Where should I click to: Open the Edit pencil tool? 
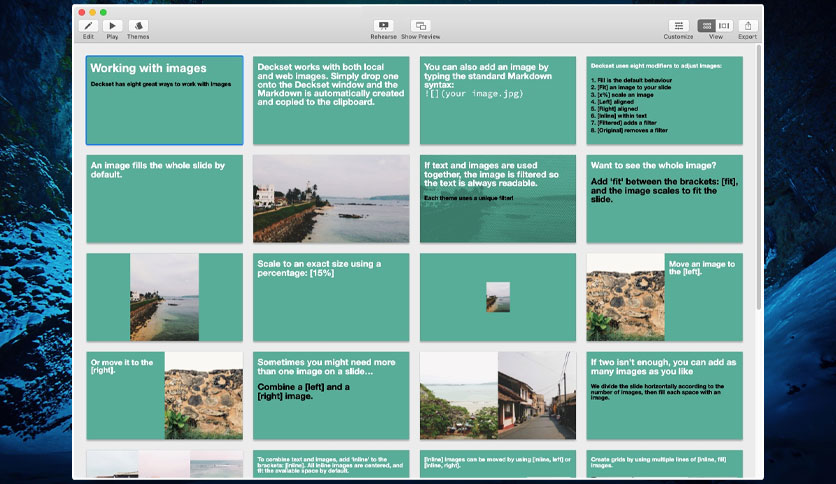point(89,26)
